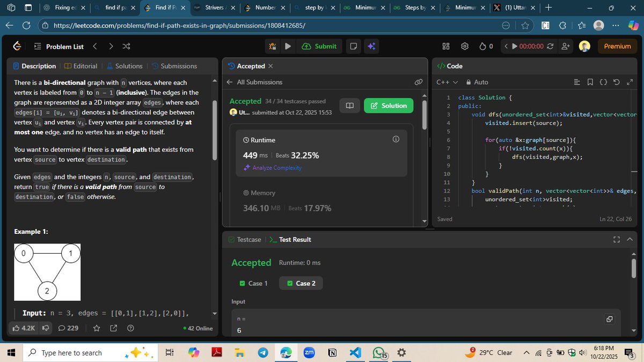
Task: Reset the code using the undo icon
Action: [x=616, y=82]
